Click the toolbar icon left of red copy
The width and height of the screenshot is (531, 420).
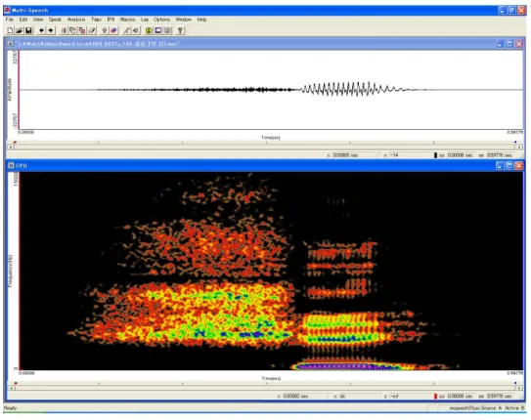[72, 30]
